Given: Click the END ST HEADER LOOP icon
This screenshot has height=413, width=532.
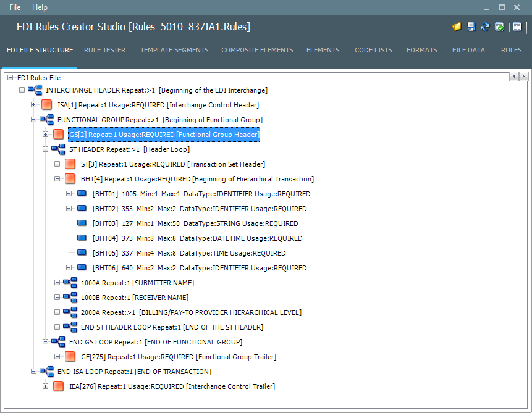Looking at the screenshot, I should click(70, 327).
